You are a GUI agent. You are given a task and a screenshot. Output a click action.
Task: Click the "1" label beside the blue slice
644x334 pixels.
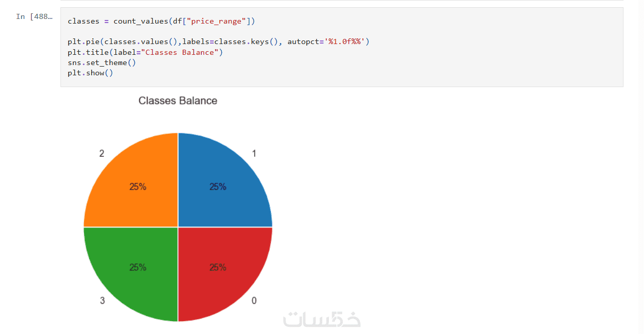(254, 154)
